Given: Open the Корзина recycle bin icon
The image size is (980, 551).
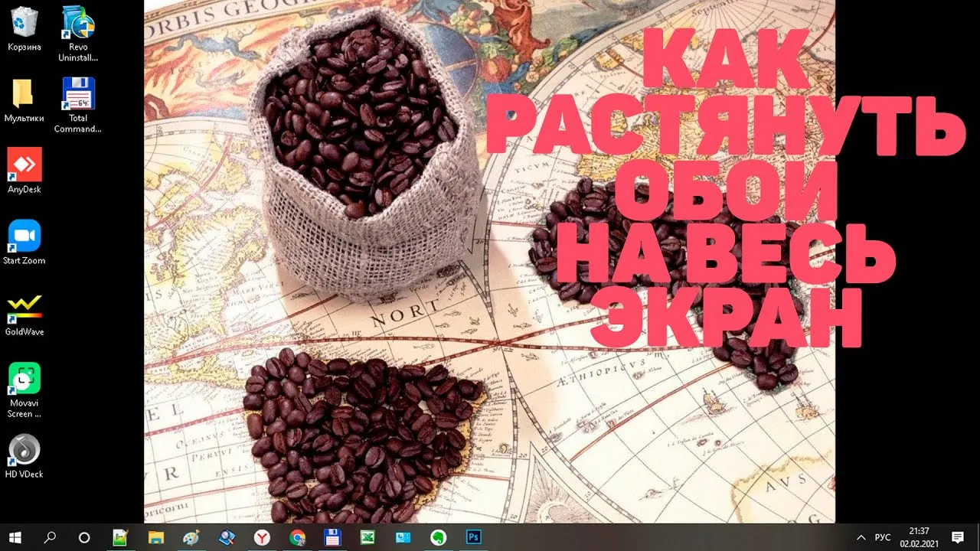Looking at the screenshot, I should pos(24,30).
